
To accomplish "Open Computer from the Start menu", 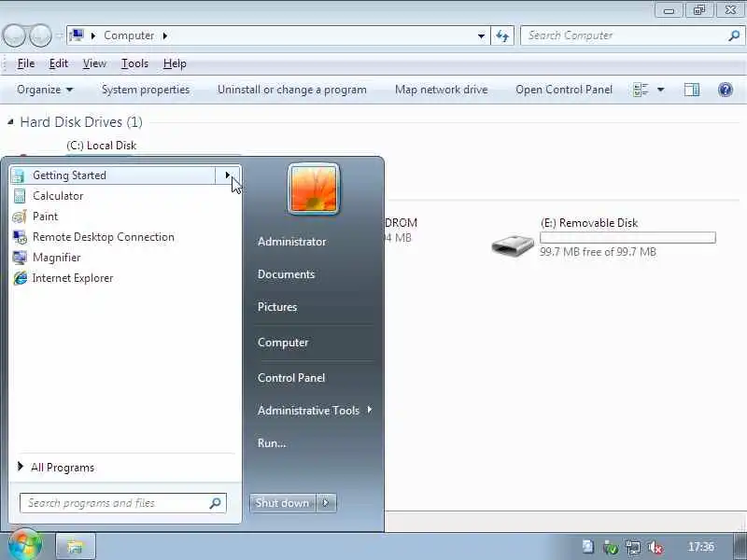I will (x=283, y=343).
